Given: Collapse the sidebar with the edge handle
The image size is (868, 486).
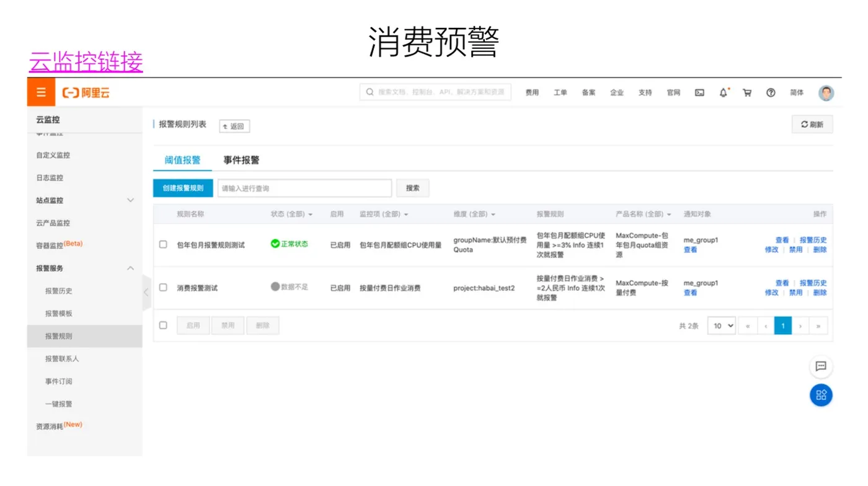Looking at the screenshot, I should click(146, 291).
